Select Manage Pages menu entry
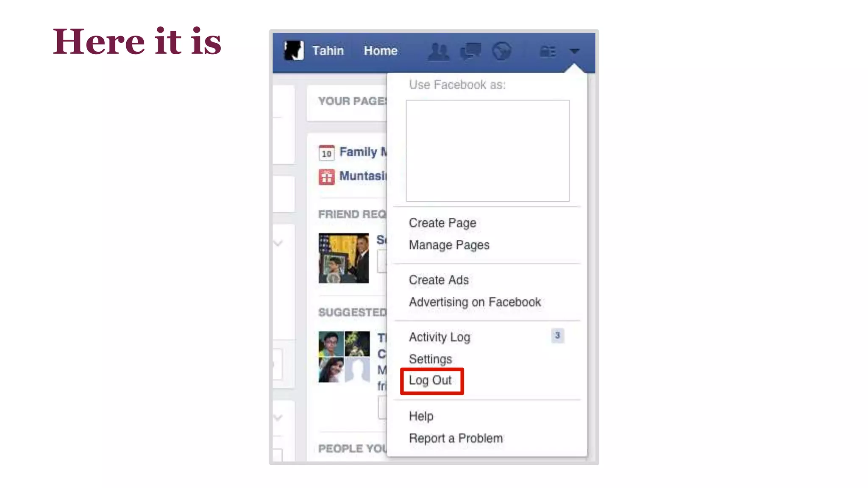 (449, 245)
